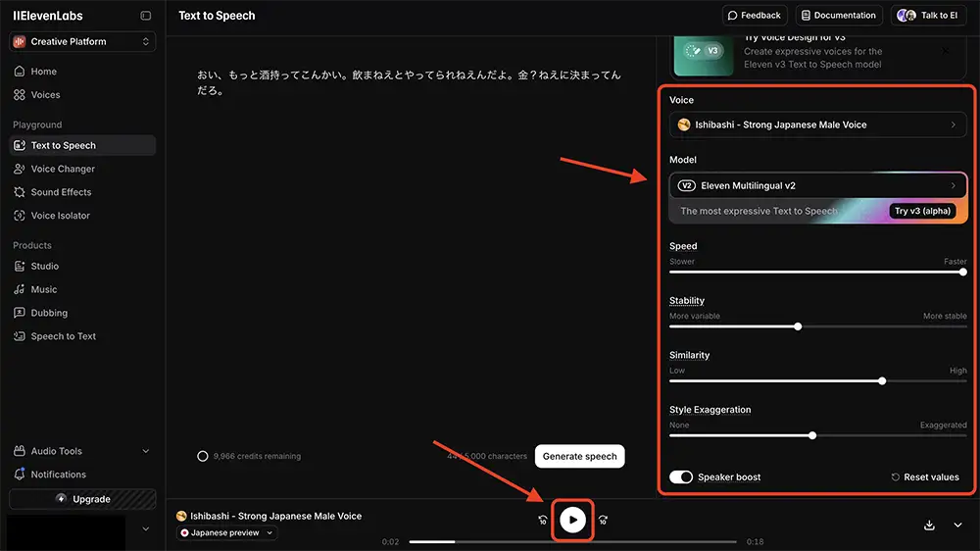Click the audio progress bar

(572, 541)
